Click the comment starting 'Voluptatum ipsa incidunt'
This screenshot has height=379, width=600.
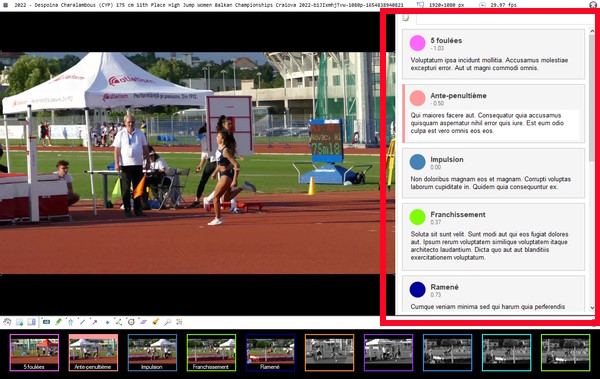pyautogui.click(x=489, y=64)
